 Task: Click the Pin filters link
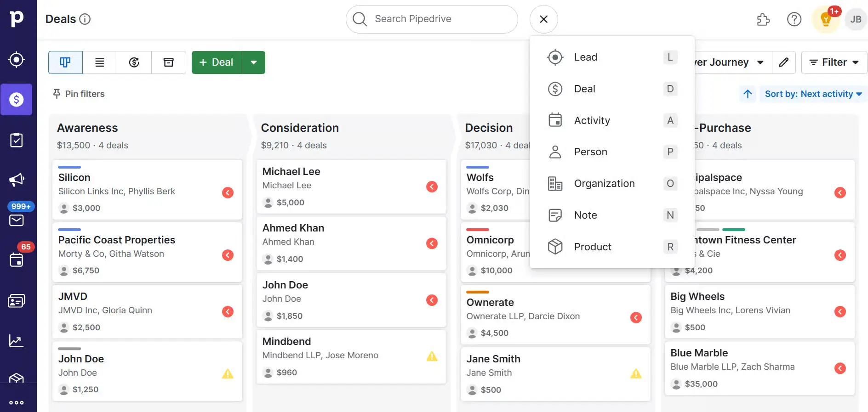[x=79, y=94]
